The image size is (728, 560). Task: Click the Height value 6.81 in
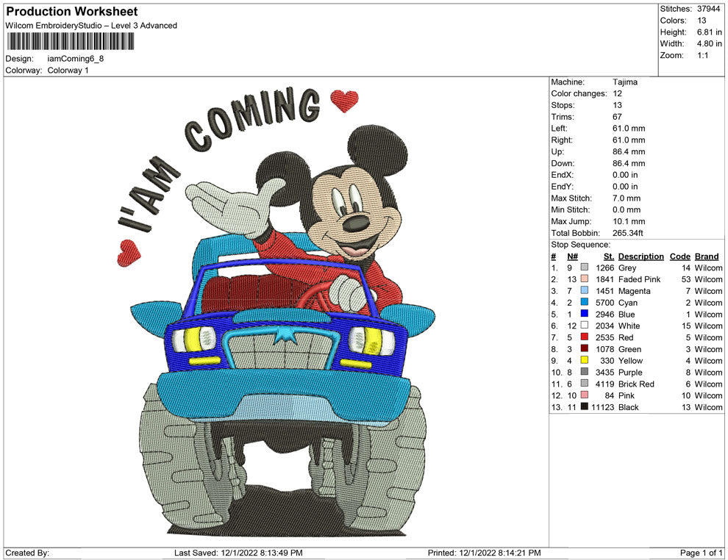pyautogui.click(x=710, y=32)
